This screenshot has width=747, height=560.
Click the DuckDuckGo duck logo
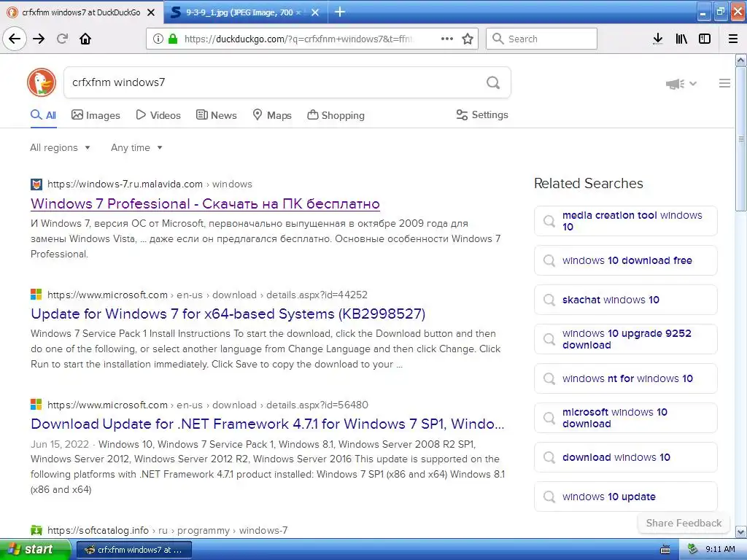tap(42, 82)
